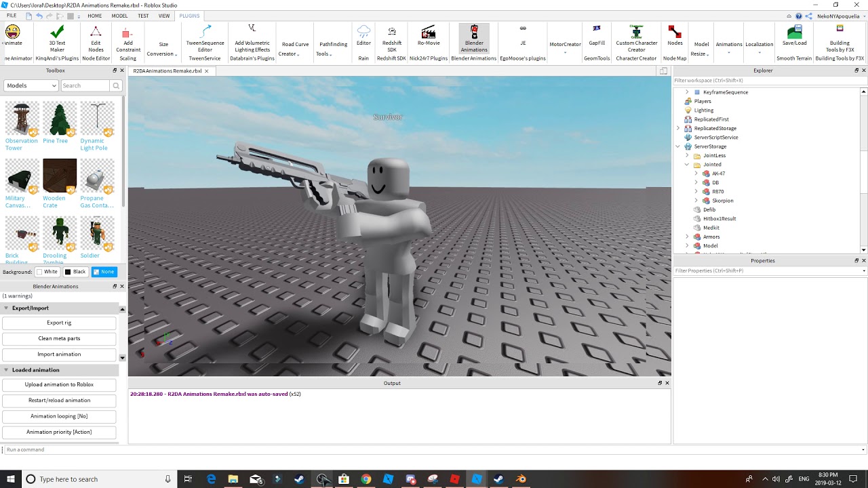Collapse the Export/Import section

(6, 308)
